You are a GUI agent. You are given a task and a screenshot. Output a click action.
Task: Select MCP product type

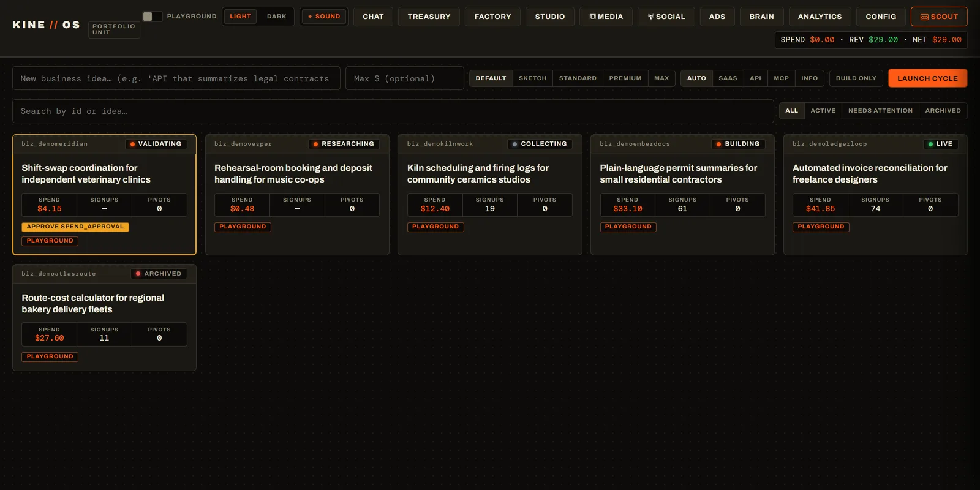782,78
